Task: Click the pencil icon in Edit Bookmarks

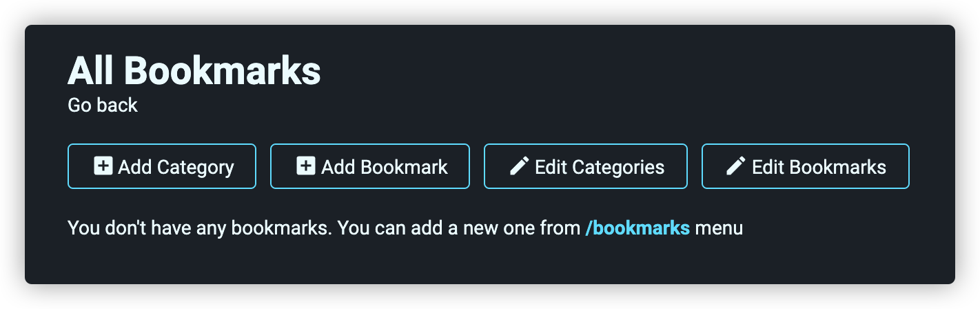Action: coord(736,166)
